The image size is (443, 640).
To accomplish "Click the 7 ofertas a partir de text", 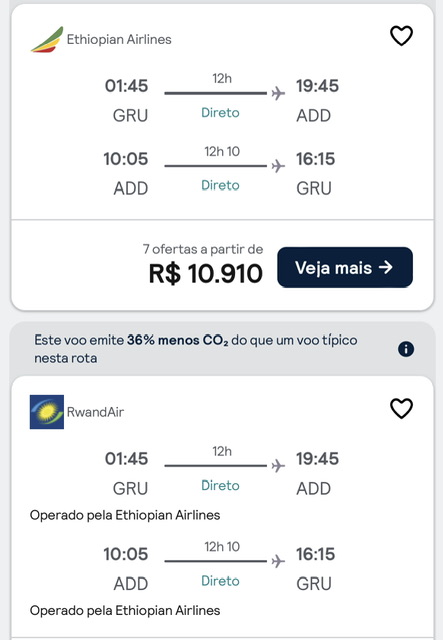I will [x=203, y=249].
